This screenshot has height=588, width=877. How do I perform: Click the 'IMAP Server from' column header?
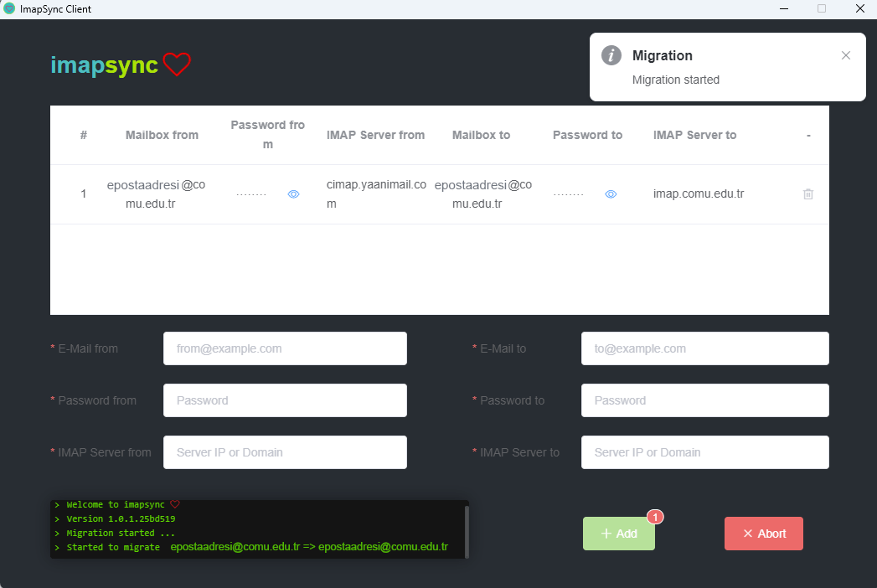coord(375,135)
